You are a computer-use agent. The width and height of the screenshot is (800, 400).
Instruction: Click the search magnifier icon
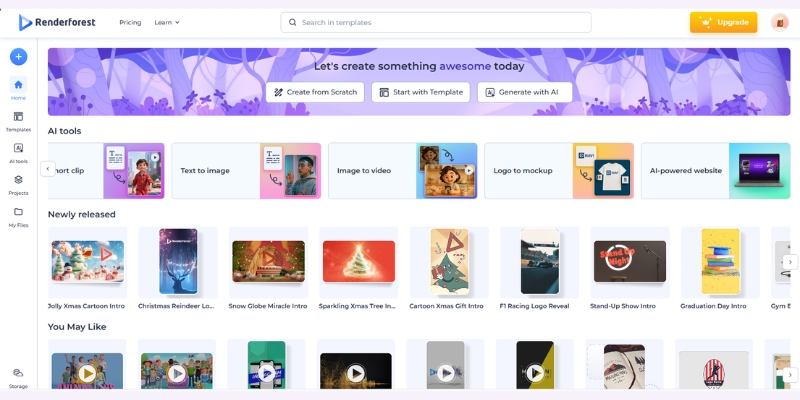pyautogui.click(x=292, y=22)
